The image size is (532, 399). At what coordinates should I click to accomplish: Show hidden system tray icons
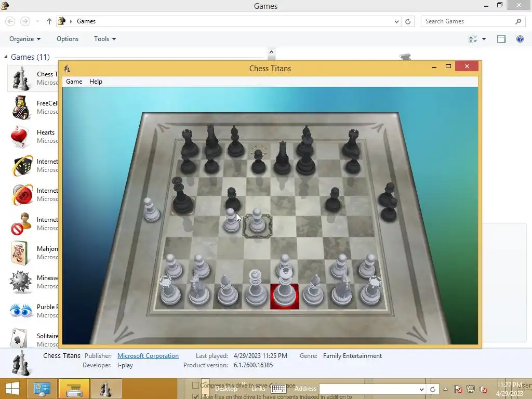coord(445,389)
